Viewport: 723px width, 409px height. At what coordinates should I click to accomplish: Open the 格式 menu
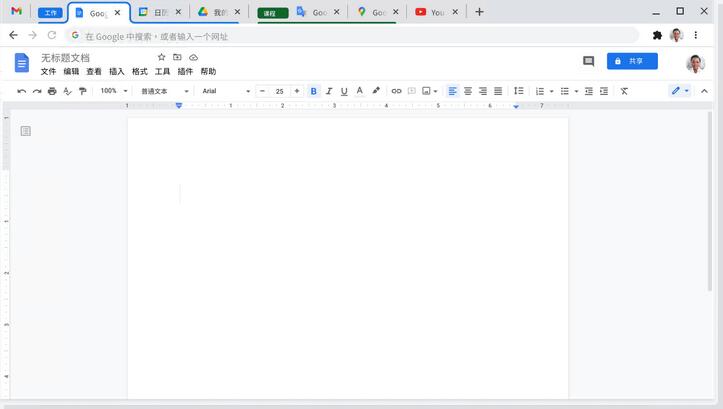point(140,72)
